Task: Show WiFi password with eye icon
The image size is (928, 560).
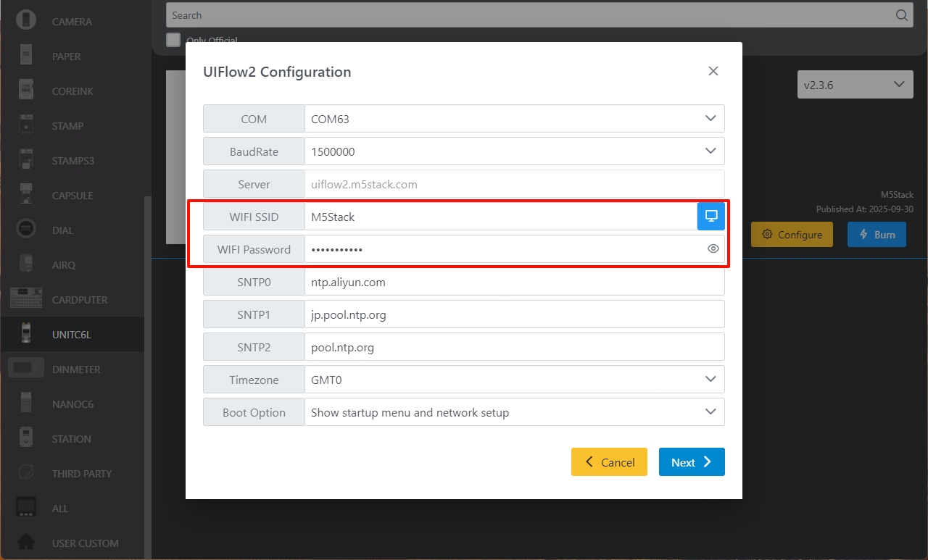Action: click(713, 249)
